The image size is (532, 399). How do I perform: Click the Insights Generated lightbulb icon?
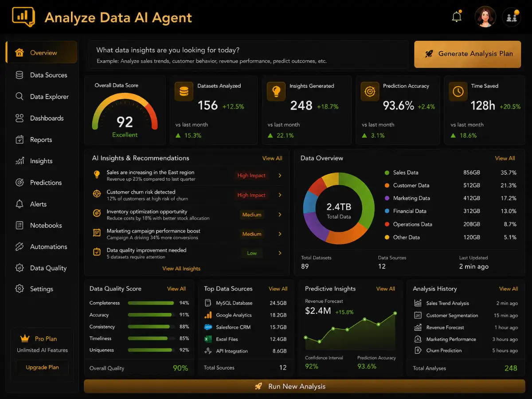point(276,91)
